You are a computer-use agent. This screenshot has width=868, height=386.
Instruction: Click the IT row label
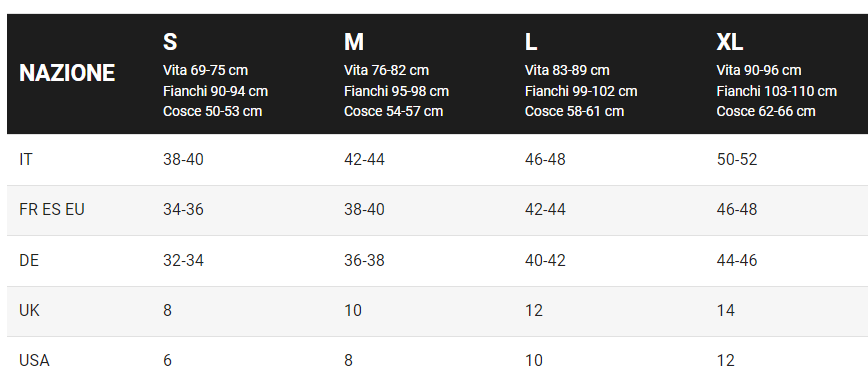(25, 159)
